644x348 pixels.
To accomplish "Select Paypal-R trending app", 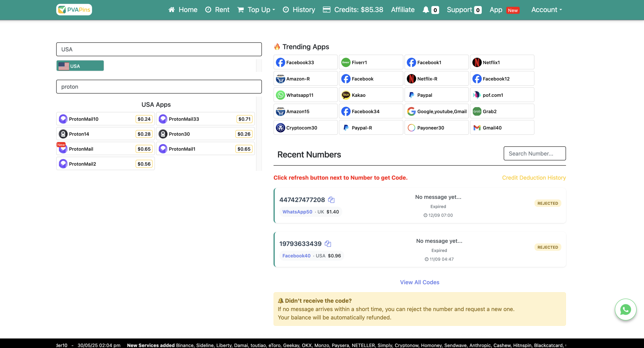I will click(x=371, y=127).
